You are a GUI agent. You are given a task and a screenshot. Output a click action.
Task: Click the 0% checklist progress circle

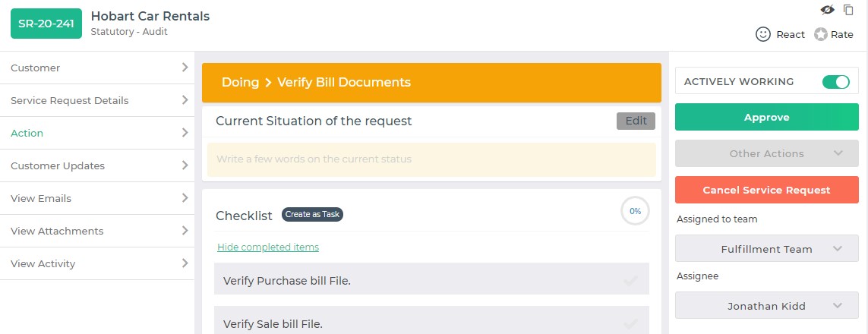point(635,211)
